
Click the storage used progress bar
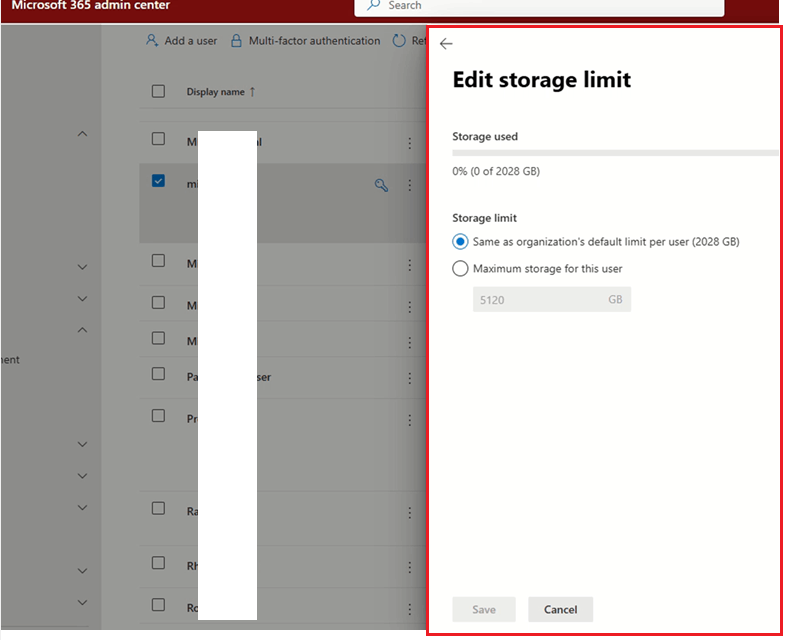(615, 153)
